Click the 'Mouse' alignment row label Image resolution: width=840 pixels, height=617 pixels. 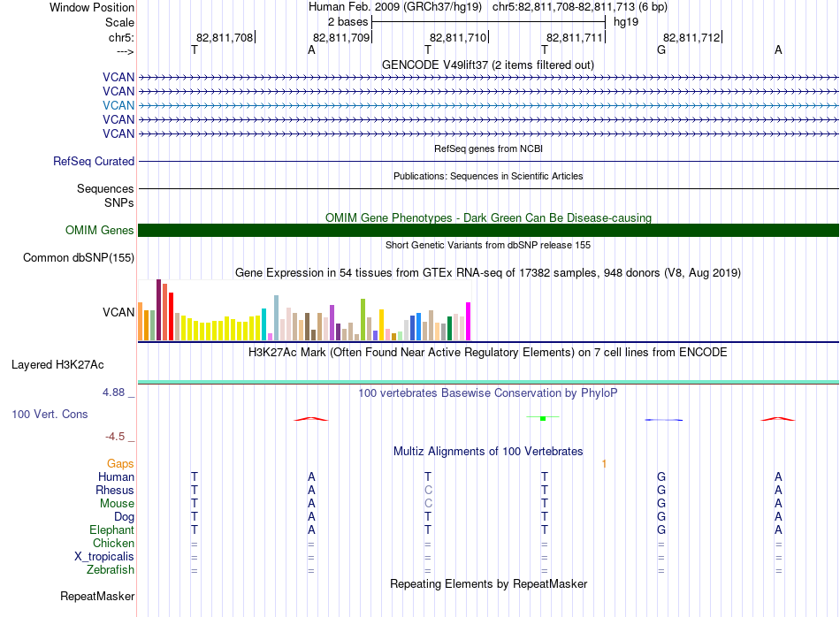click(117, 504)
